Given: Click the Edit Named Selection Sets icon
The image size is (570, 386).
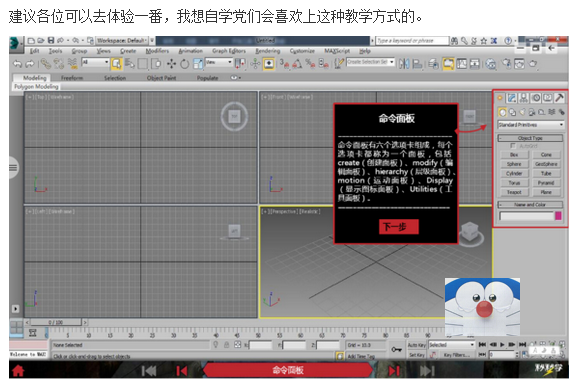Looking at the screenshot, I should tap(338, 64).
